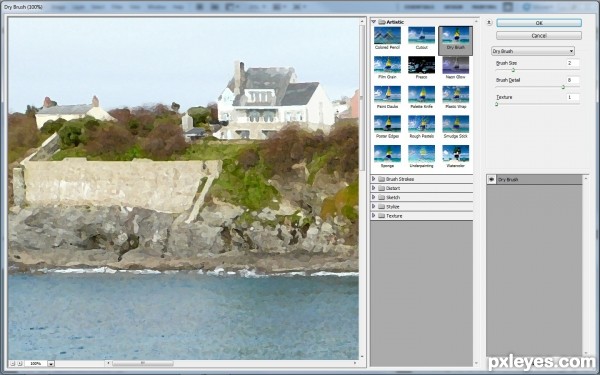Expand the Sketch filter folder
Viewport: 600px width, 375px height.
click(x=373, y=197)
